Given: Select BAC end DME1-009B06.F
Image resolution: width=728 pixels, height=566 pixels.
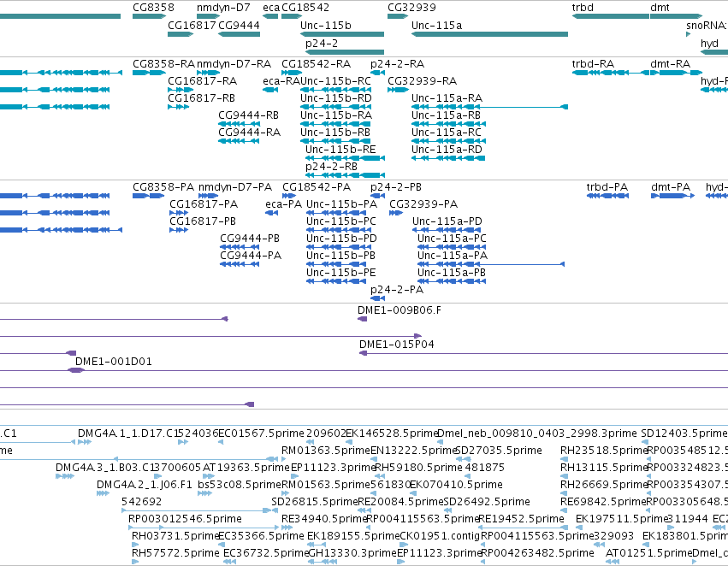Looking at the screenshot, I should [x=362, y=319].
